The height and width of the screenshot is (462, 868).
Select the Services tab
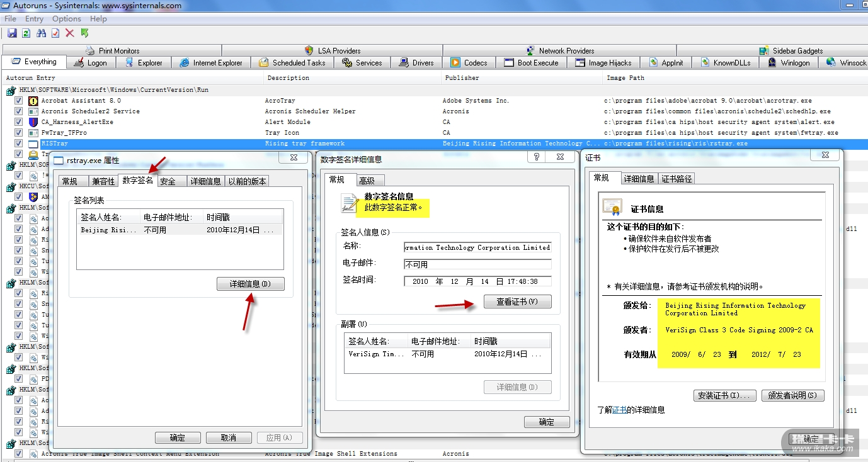coord(362,62)
